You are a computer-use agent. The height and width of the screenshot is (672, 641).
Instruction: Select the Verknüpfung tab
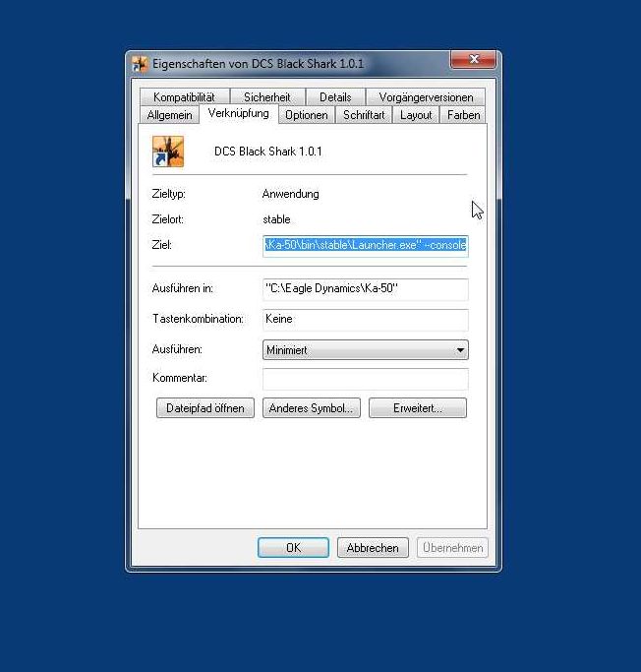[x=239, y=113]
